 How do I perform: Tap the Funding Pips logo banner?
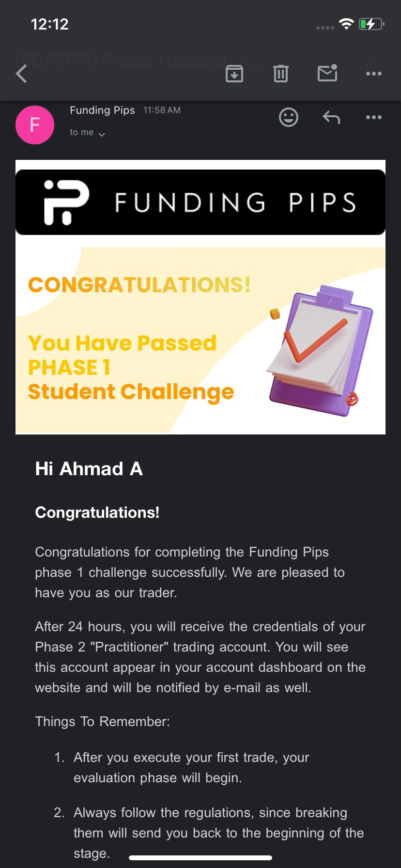point(200,202)
